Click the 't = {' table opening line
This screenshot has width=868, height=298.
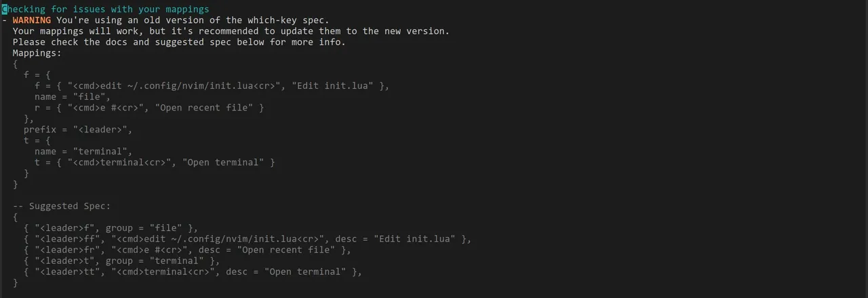tap(37, 140)
